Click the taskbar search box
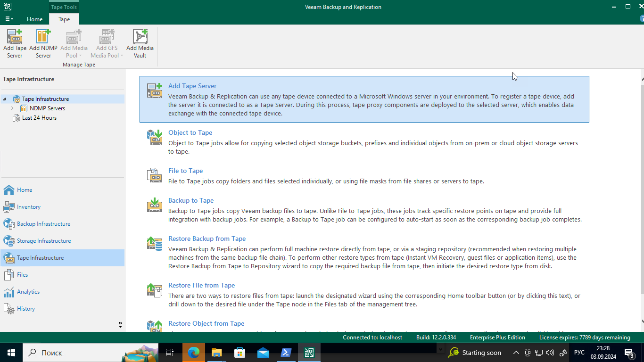The width and height of the screenshot is (644, 362). (x=90, y=353)
